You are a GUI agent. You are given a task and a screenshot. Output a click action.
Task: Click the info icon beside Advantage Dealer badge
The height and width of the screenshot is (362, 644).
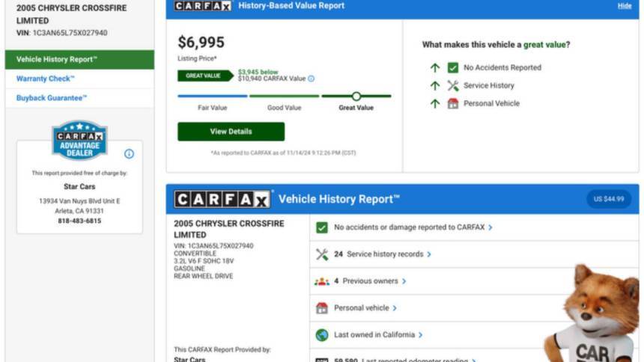(129, 153)
